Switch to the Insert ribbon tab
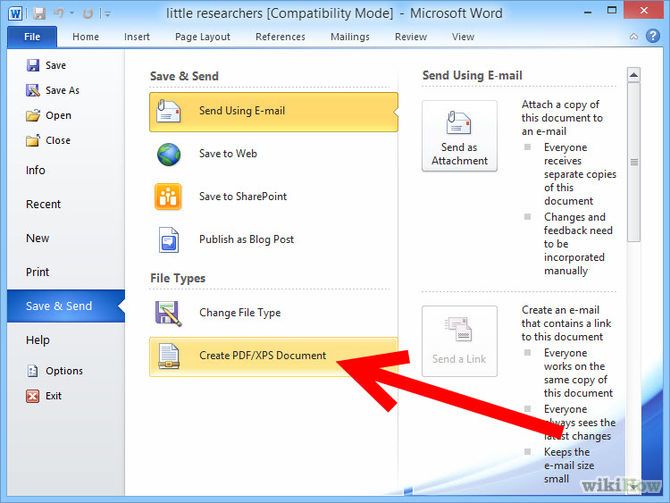 (137, 37)
